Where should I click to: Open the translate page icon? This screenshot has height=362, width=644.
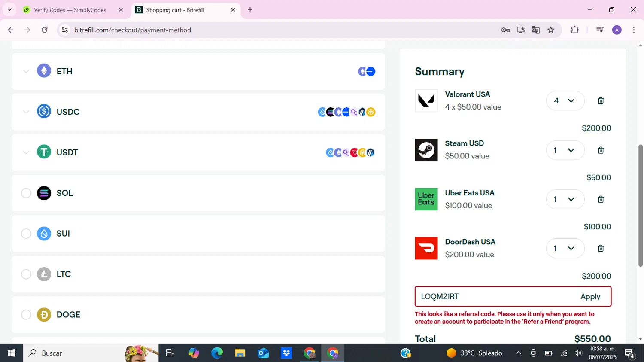tap(535, 30)
